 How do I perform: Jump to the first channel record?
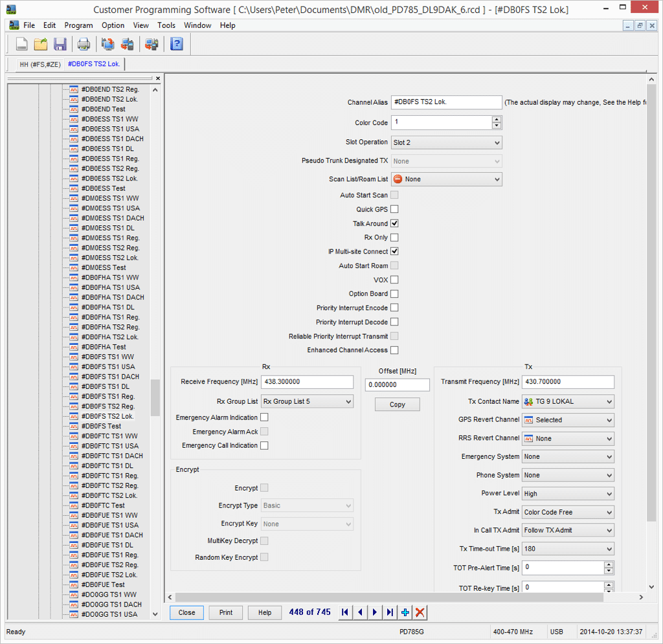345,612
